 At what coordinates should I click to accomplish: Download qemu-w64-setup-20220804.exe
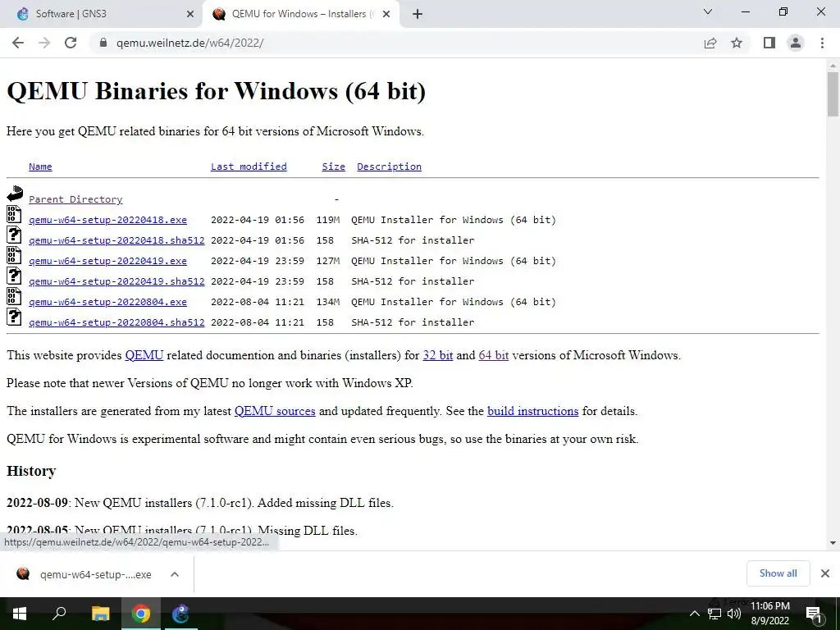click(107, 302)
